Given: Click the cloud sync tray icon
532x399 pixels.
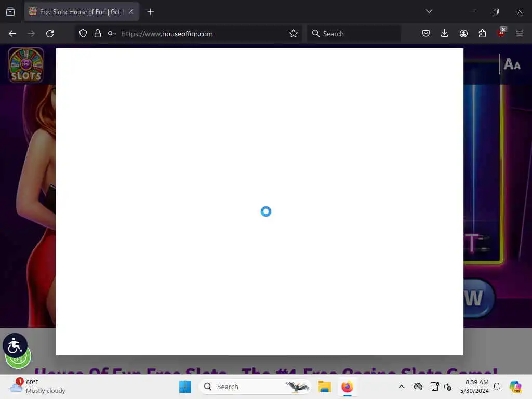Looking at the screenshot, I should pos(418,387).
